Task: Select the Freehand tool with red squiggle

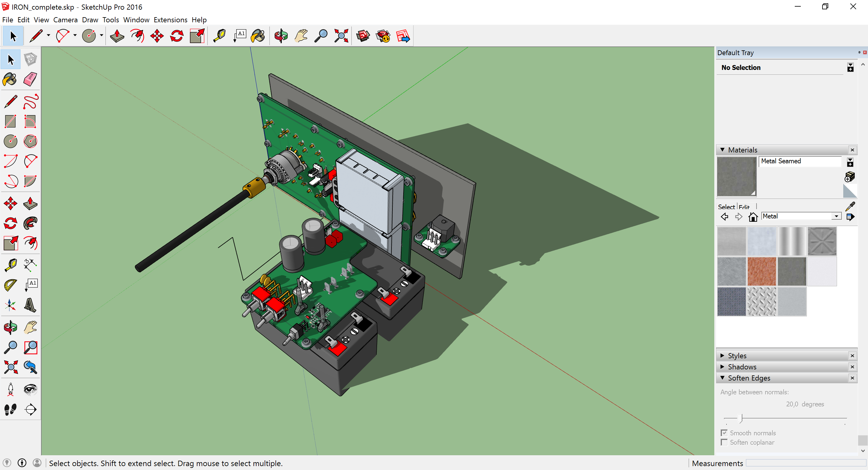Action: [30, 102]
